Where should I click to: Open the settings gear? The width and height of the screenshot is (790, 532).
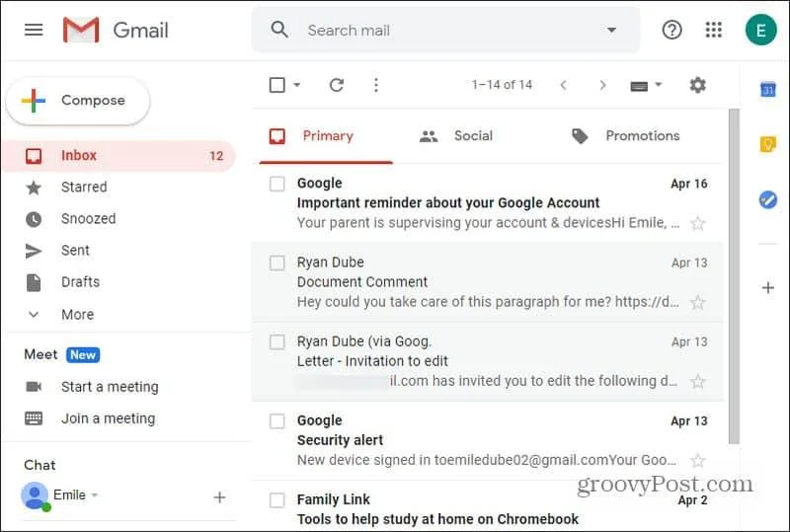pyautogui.click(x=697, y=85)
